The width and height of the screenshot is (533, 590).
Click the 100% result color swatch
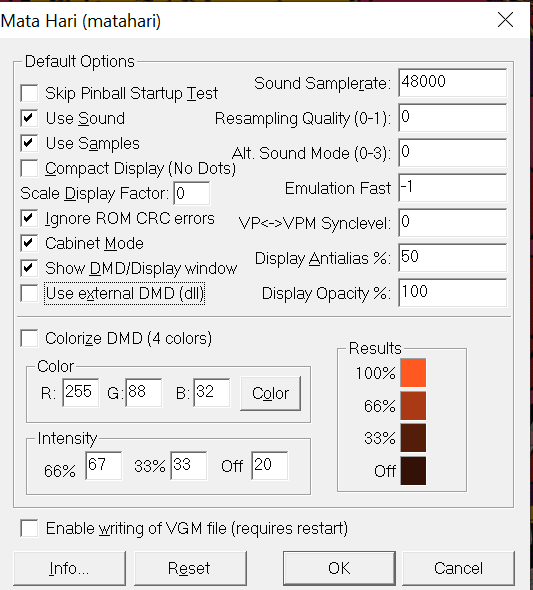(x=413, y=373)
